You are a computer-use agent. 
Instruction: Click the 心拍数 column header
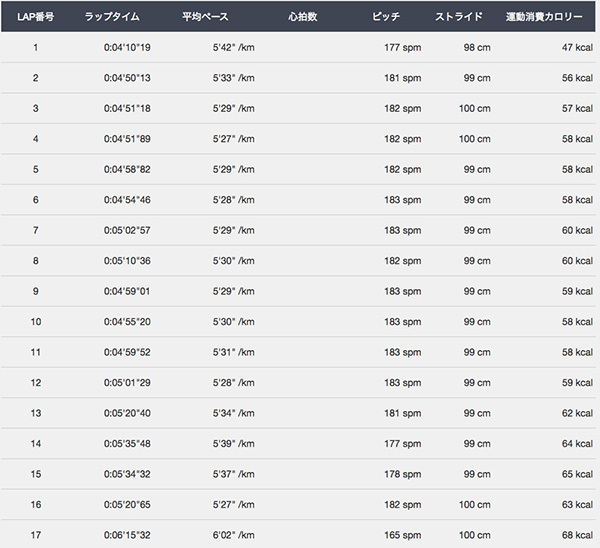point(303,17)
